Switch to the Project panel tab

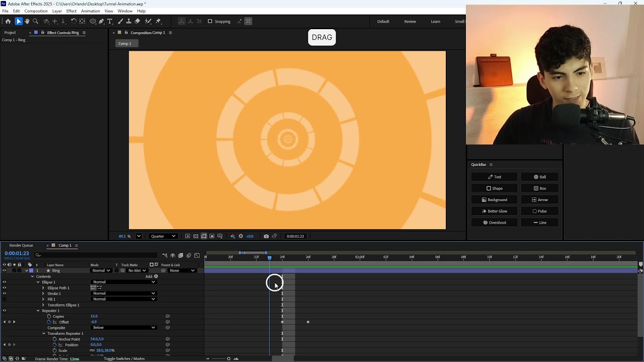10,33
